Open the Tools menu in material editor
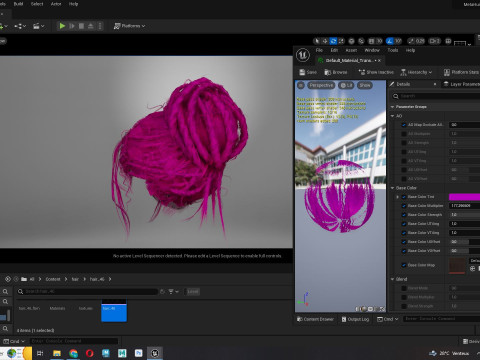Viewport: 480px width, 360px height. click(x=393, y=50)
